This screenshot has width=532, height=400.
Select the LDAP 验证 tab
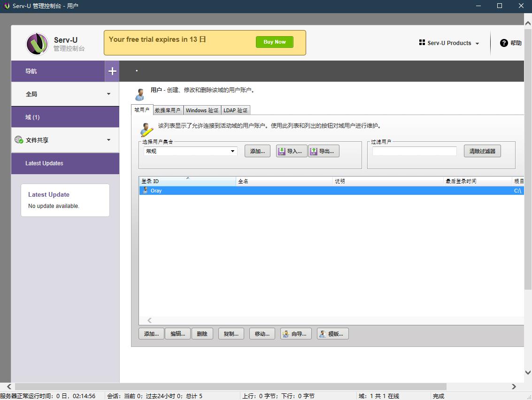(235, 110)
